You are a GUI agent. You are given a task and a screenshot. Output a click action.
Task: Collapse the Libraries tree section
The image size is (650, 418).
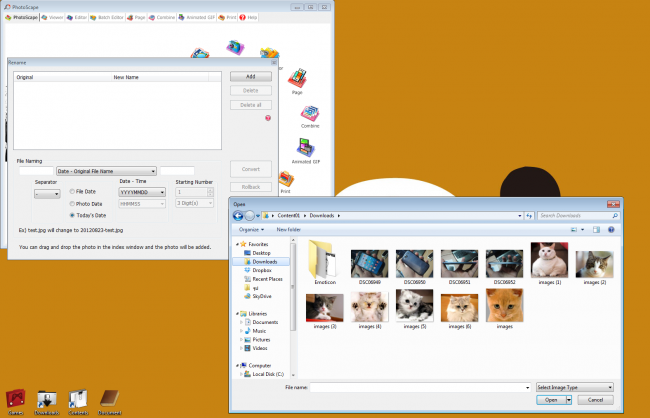pyautogui.click(x=237, y=314)
